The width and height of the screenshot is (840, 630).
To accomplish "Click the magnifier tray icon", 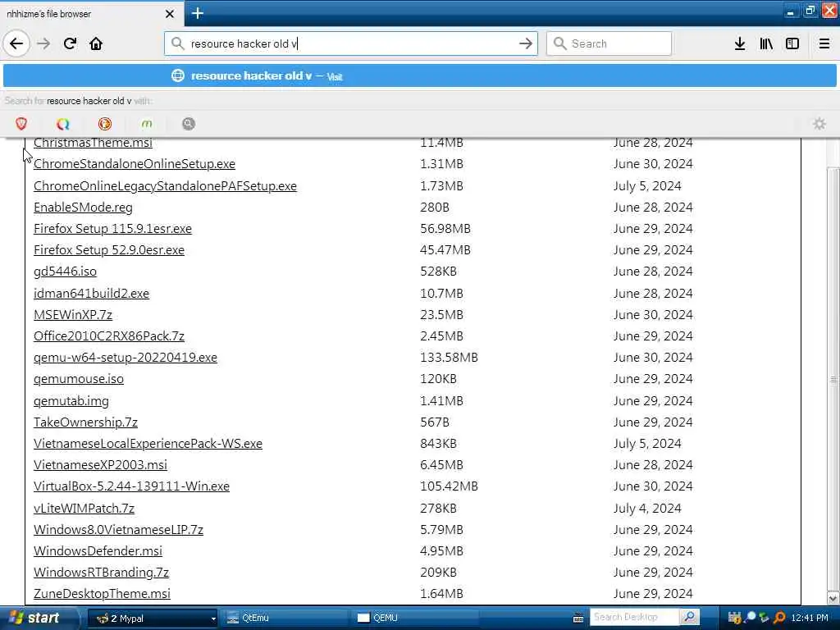I will [x=750, y=618].
